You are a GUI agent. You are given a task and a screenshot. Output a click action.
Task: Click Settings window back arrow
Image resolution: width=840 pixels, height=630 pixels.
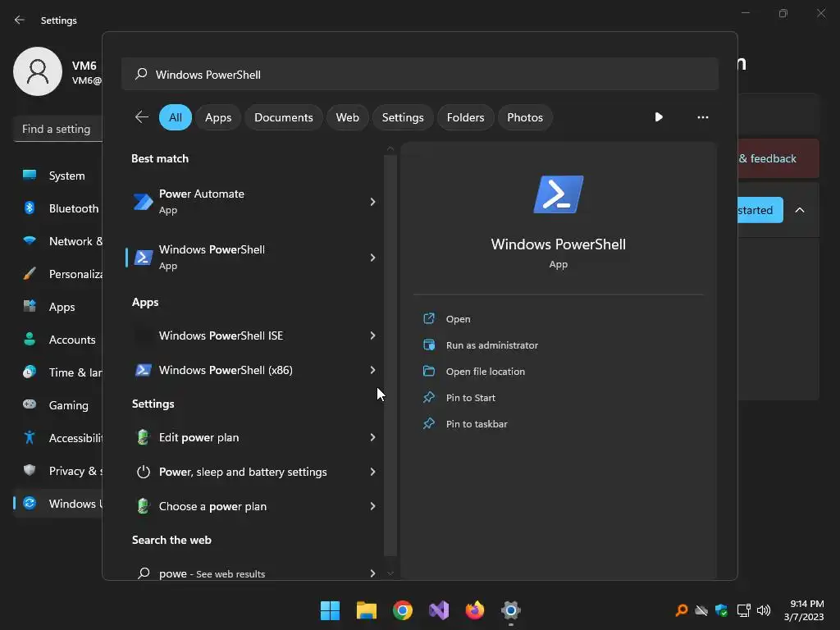[20, 20]
